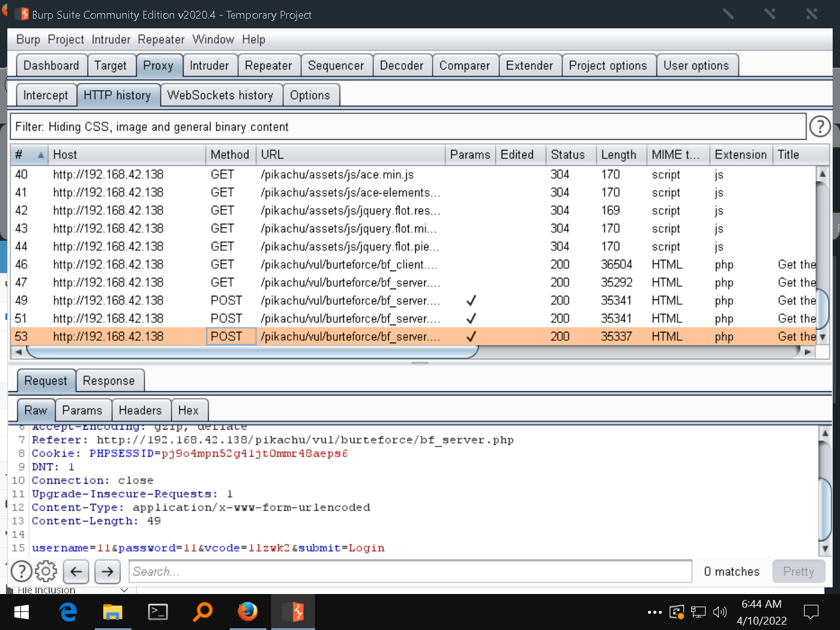Image resolution: width=840 pixels, height=630 pixels.
Task: Open the Project menu
Action: [x=66, y=40]
